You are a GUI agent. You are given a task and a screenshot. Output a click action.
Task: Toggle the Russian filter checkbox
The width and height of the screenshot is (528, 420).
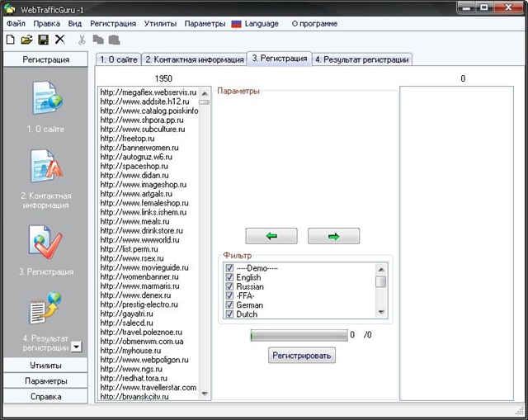coord(229,286)
